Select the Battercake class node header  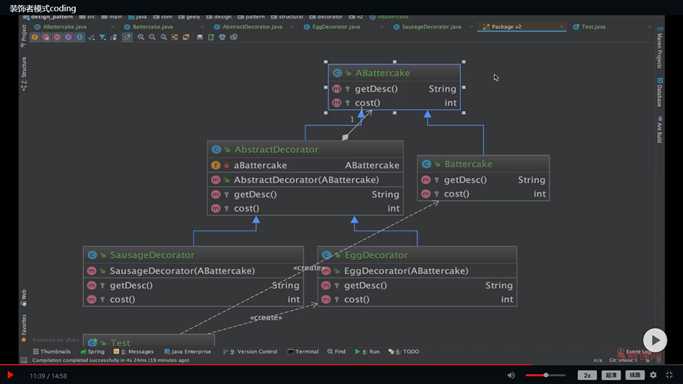point(484,164)
